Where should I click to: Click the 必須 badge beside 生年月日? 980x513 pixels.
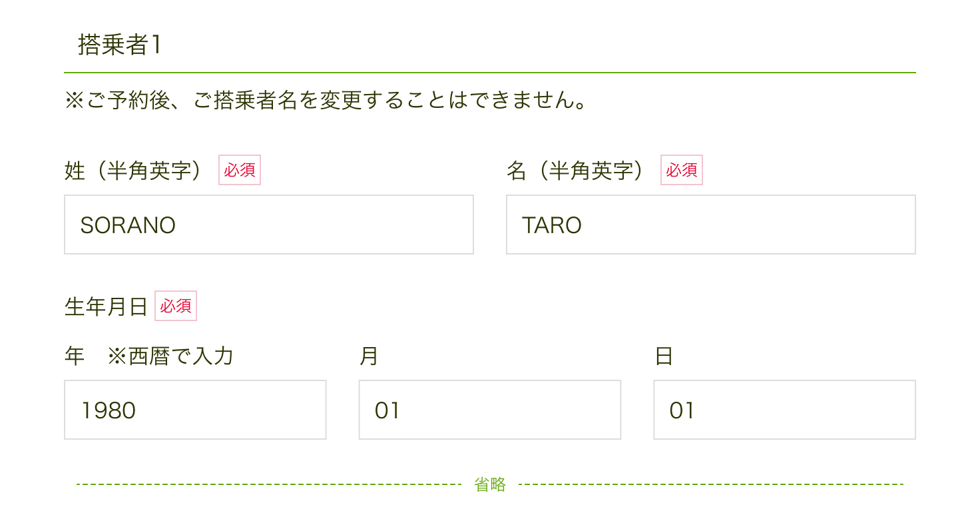(x=175, y=306)
